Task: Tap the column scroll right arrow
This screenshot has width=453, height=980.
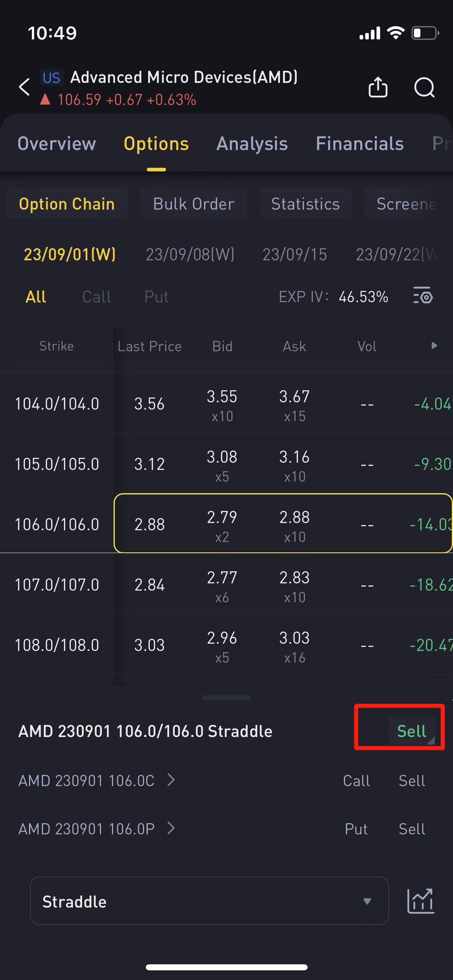Action: tap(434, 346)
